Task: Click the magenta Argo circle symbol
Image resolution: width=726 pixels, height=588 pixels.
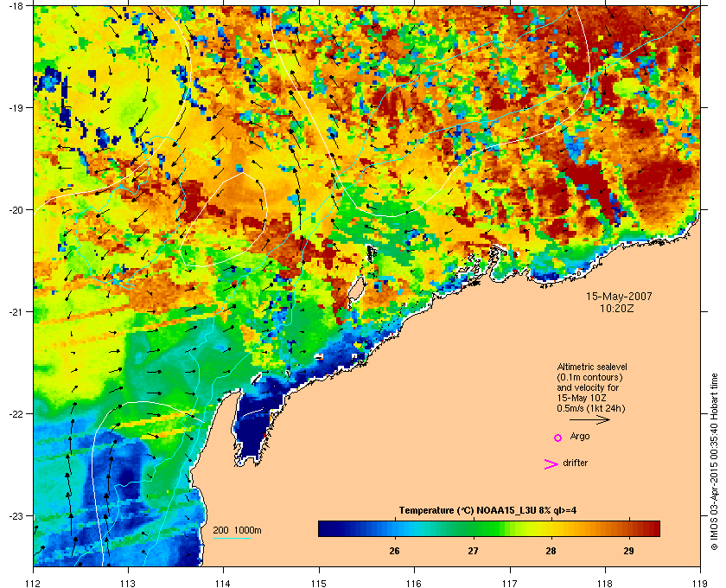Action: (x=558, y=438)
